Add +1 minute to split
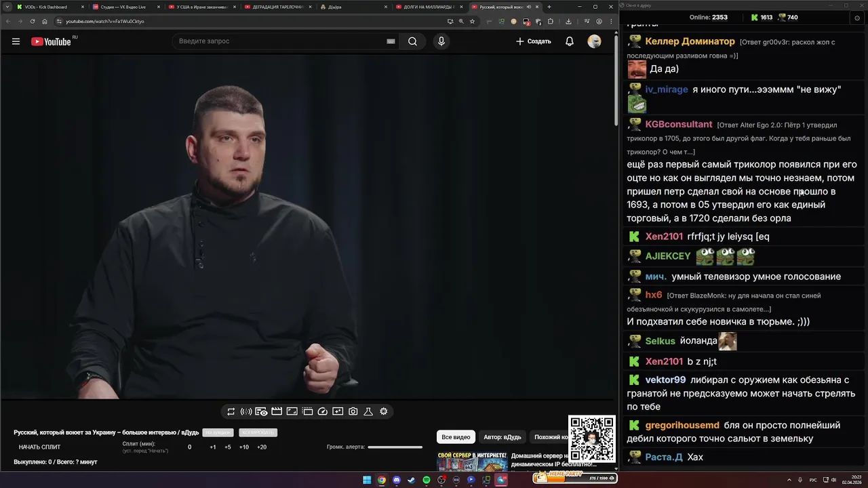 coord(213,447)
